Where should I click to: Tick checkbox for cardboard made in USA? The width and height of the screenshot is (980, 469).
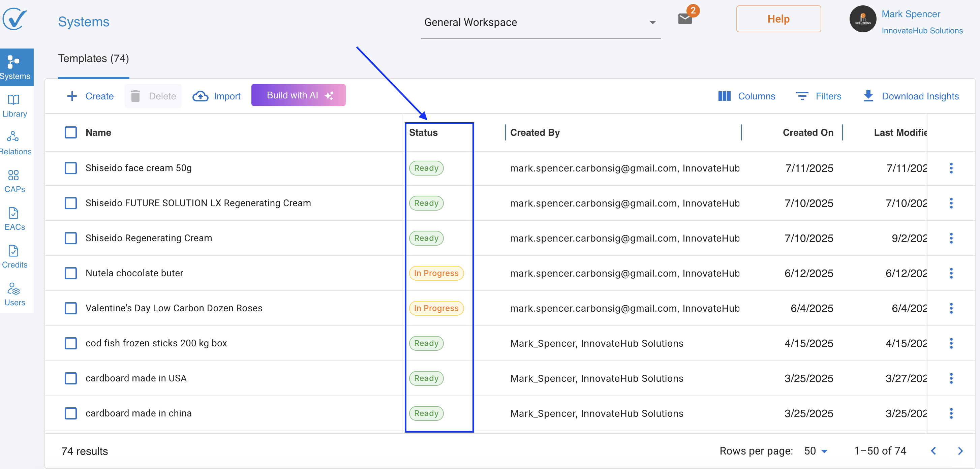[x=71, y=378]
